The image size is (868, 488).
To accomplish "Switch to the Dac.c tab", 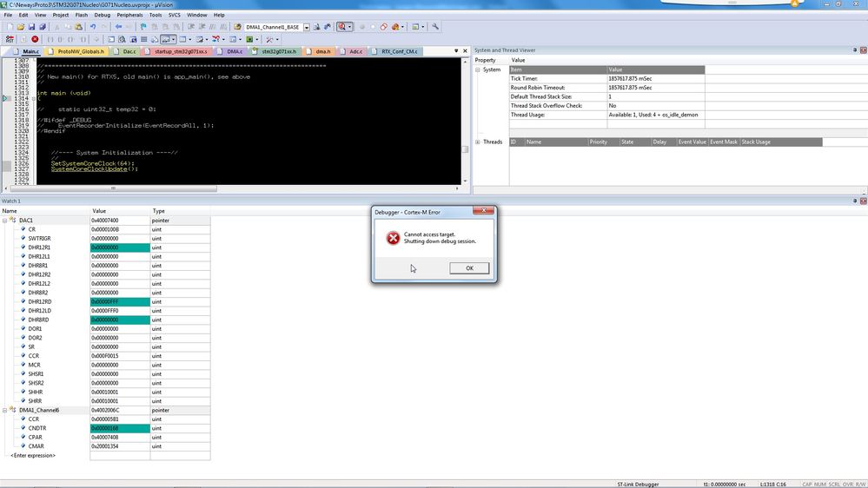I will (125, 51).
